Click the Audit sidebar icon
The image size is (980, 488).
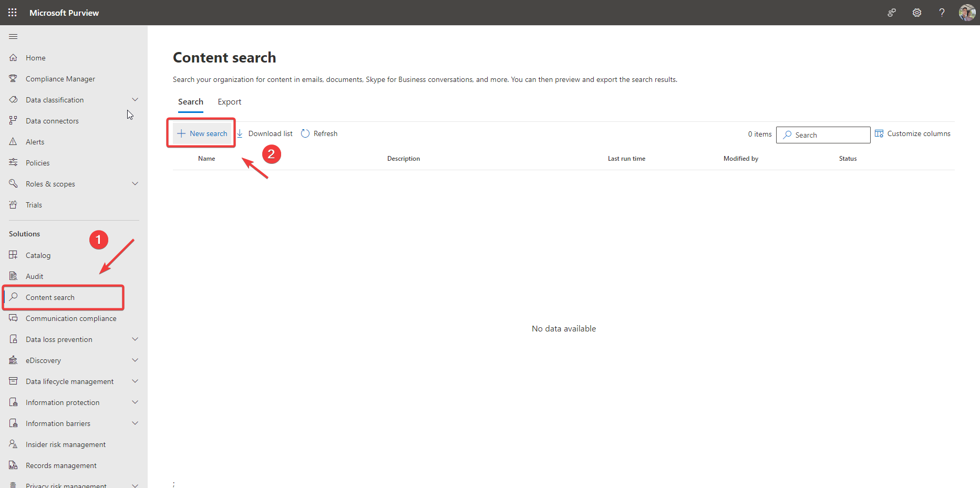[x=14, y=276]
